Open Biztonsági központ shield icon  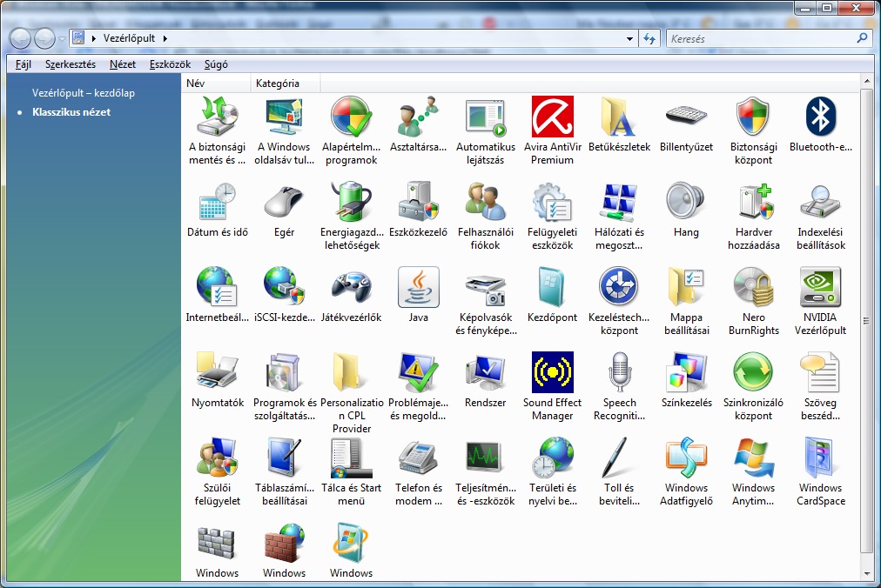pos(753,117)
